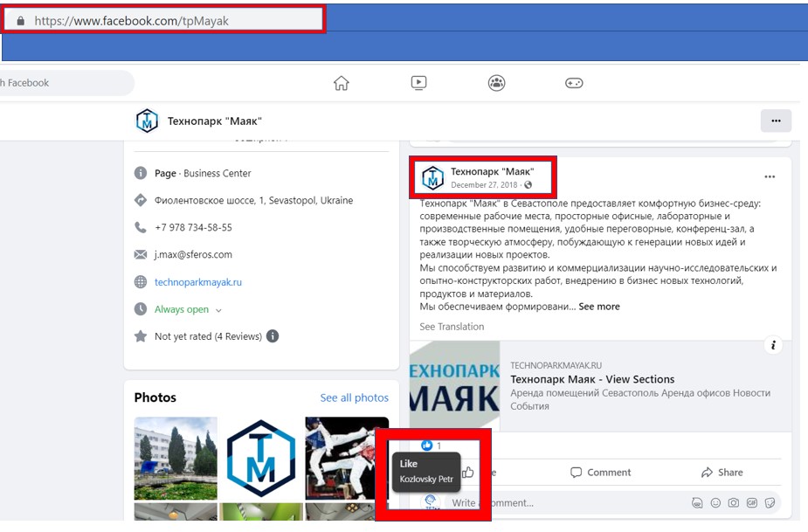The width and height of the screenshot is (808, 532).
Task: Open the GIF picker in comment box
Action: click(x=752, y=502)
